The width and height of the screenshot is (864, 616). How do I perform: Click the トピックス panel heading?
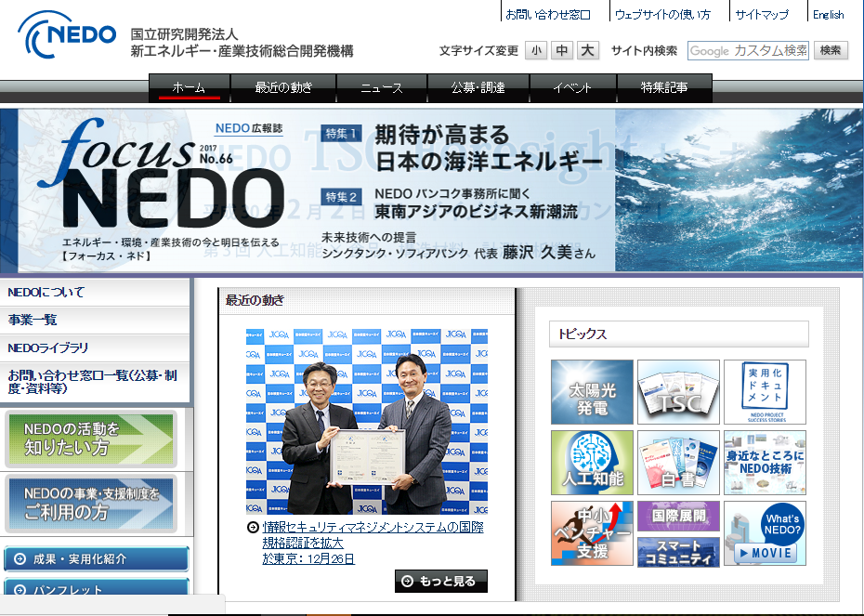point(583,334)
